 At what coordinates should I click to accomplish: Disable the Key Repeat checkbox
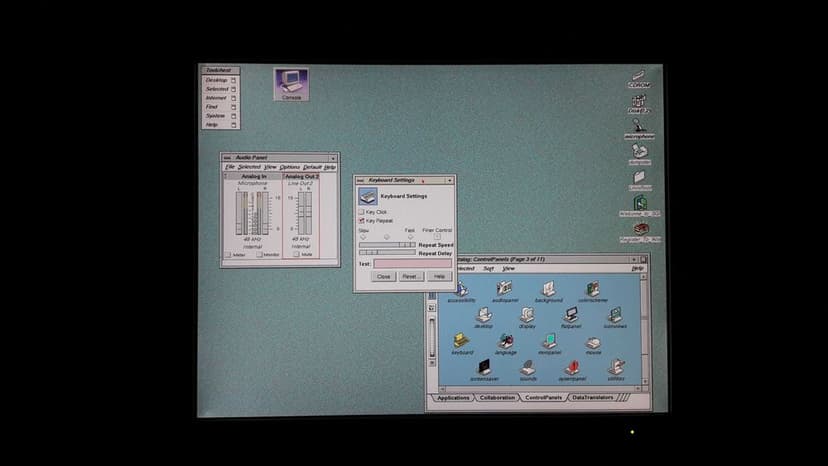coord(362,220)
